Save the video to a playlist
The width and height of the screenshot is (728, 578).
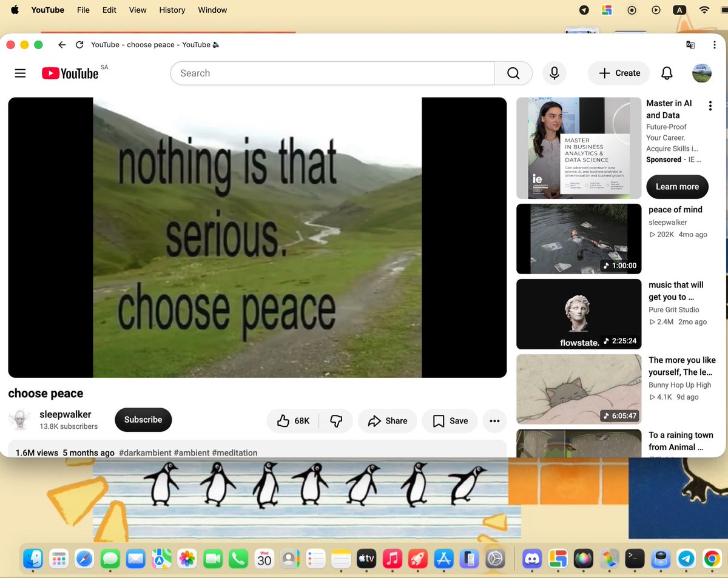tap(450, 421)
